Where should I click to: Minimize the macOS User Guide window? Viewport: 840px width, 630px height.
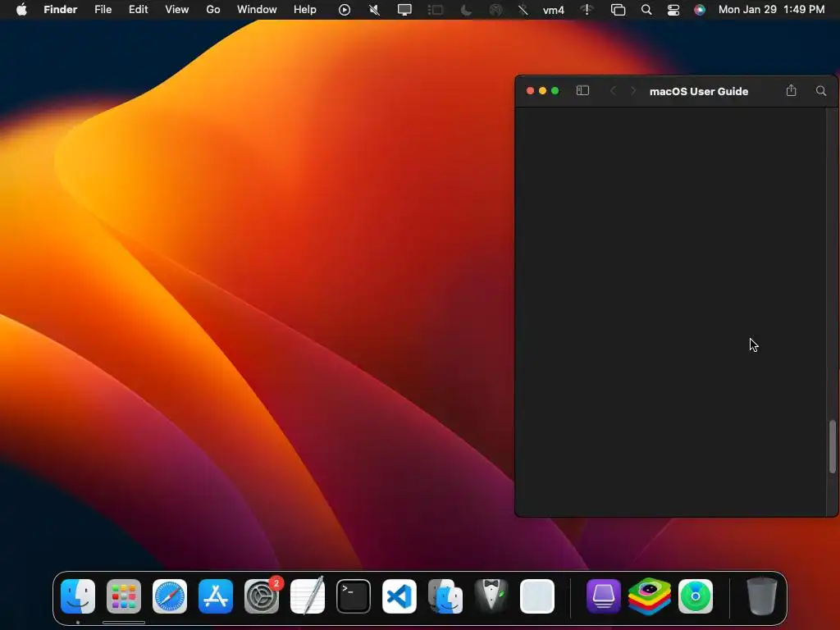(543, 91)
